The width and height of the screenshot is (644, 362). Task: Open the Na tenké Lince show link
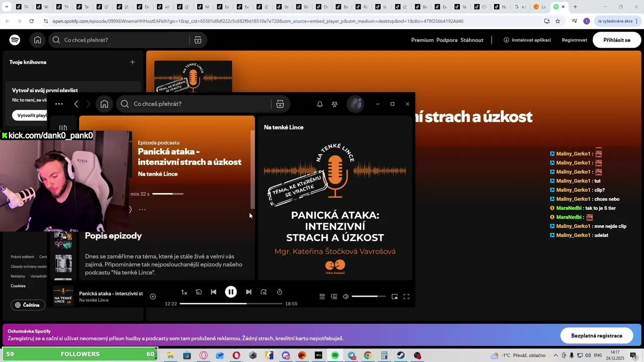point(157,174)
